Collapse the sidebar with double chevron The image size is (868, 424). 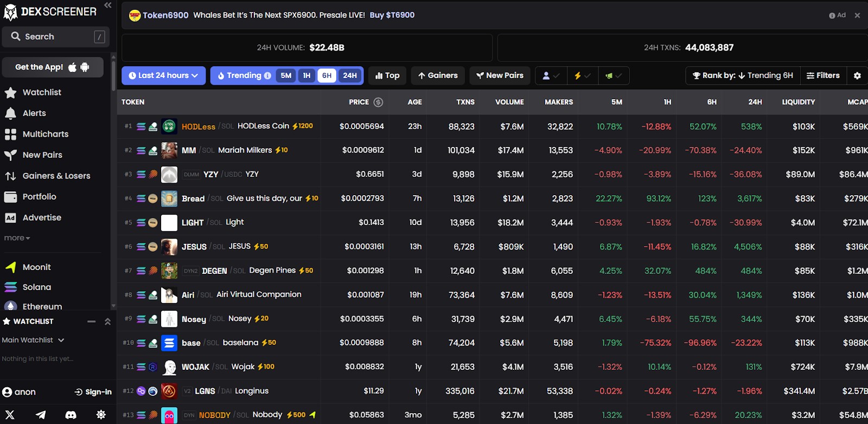pos(108,5)
